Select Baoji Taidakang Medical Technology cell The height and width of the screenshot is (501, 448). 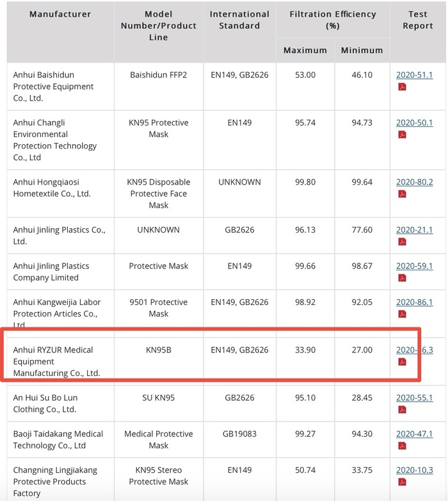60,439
